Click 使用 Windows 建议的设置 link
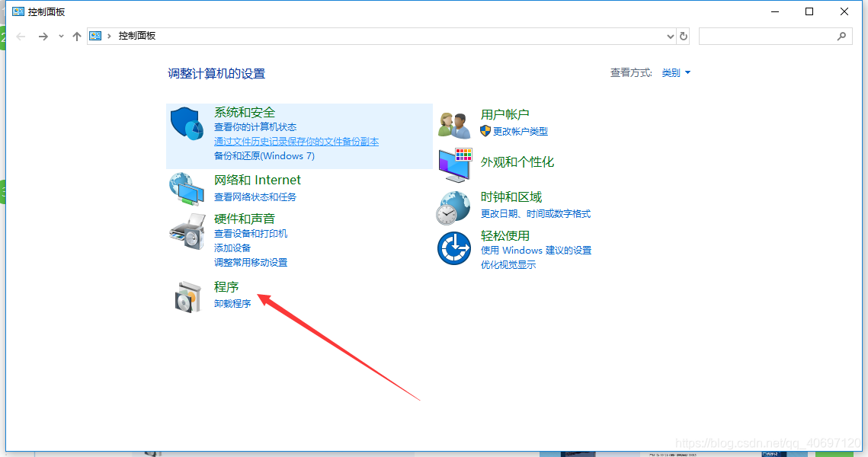 [x=536, y=251]
